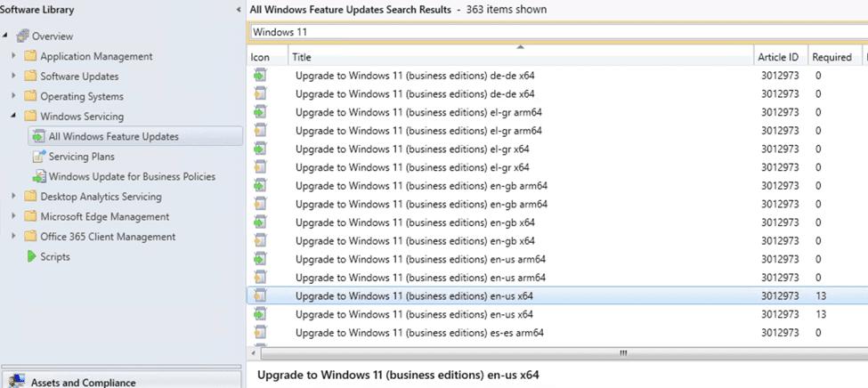Click the Servicing Plans folder icon
The image size is (868, 388).
click(39, 157)
